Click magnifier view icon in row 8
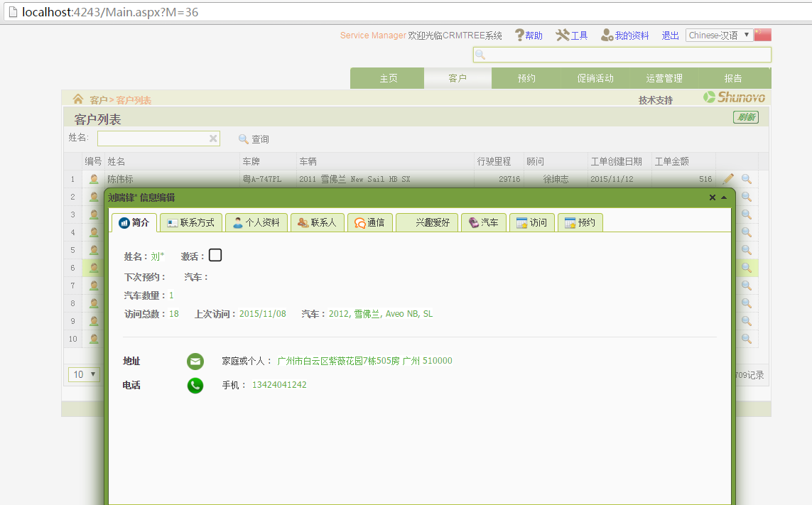Screen dimensions: 812x505 click(746, 303)
